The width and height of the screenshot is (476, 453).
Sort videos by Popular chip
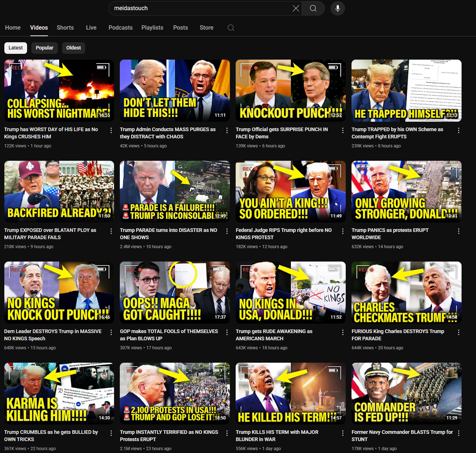tap(44, 48)
